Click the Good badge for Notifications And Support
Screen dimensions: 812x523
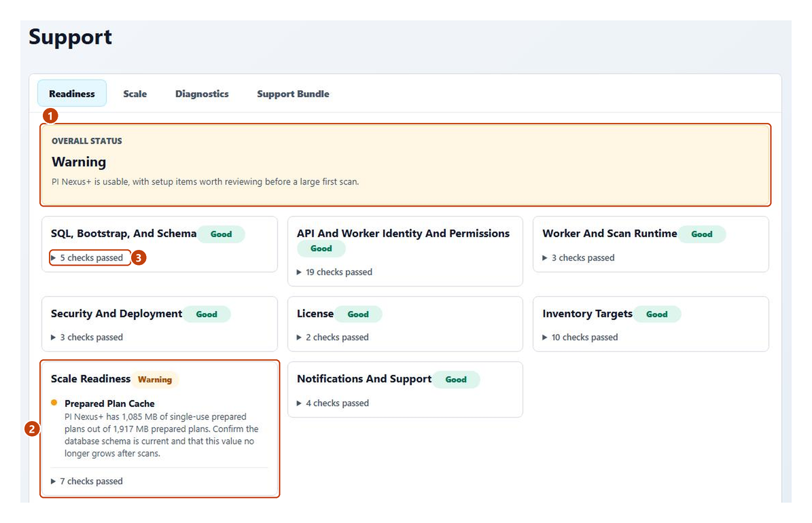click(456, 380)
